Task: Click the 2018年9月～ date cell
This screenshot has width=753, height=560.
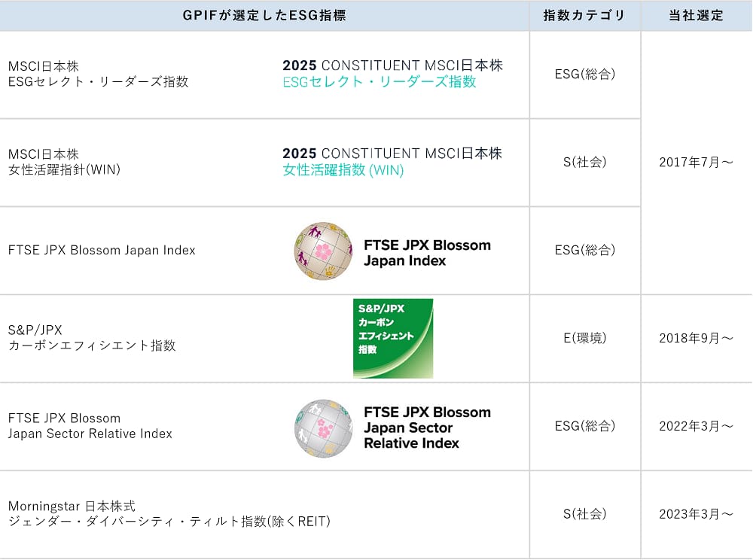Action: coord(696,338)
